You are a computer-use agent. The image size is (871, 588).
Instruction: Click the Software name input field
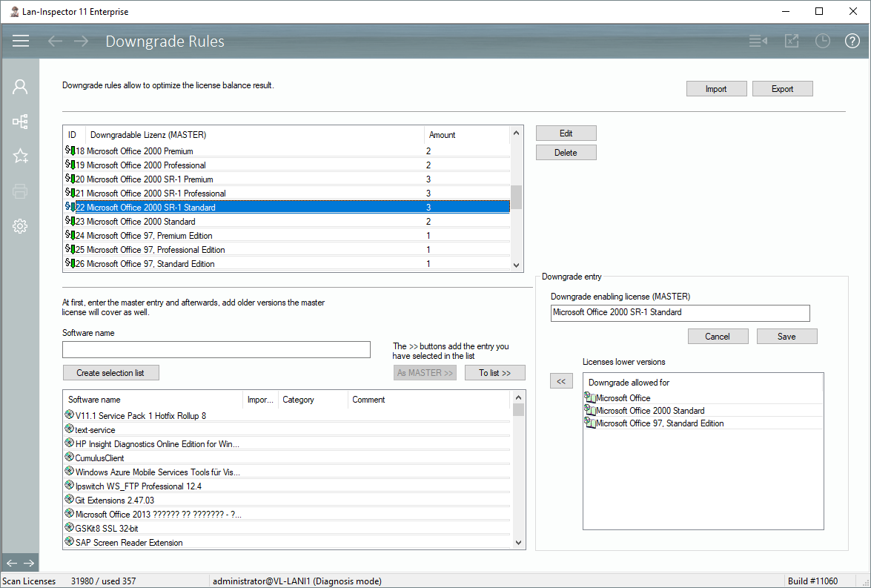tap(216, 349)
